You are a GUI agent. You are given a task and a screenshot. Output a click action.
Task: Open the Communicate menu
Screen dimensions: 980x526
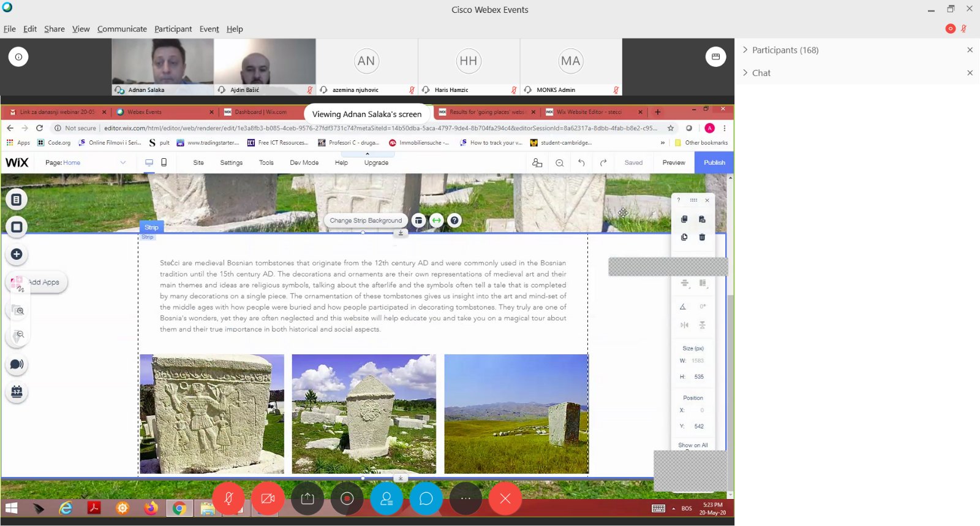coord(122,29)
